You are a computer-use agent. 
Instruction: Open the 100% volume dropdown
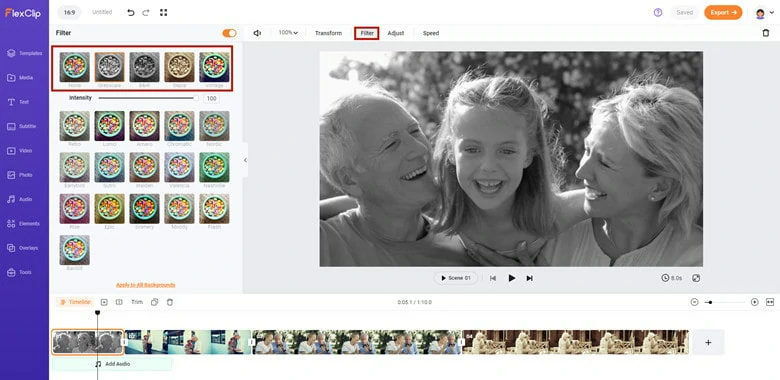288,33
